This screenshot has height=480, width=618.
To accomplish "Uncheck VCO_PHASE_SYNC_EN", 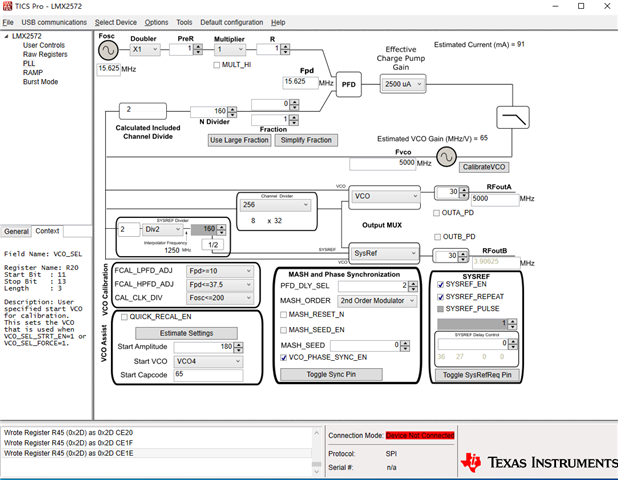I will point(283,357).
